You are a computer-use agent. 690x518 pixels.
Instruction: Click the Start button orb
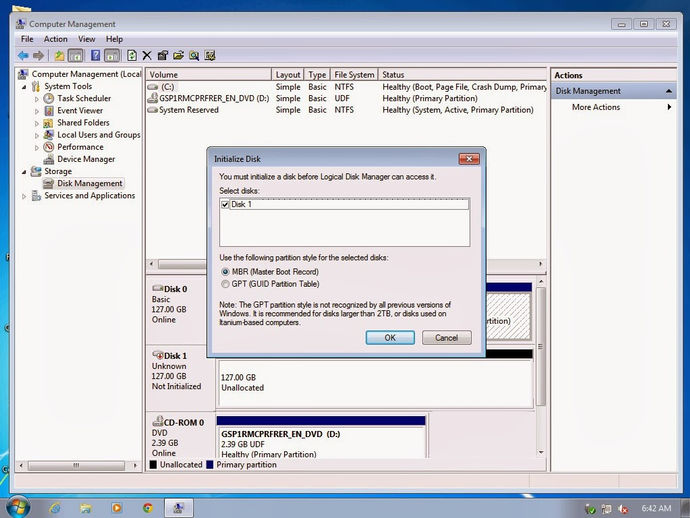[x=18, y=507]
